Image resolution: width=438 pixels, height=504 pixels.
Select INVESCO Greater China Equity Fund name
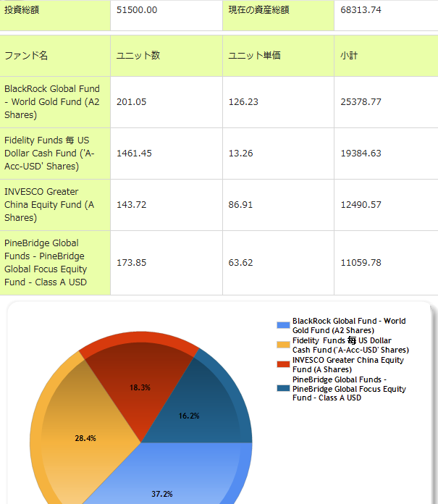[49, 205]
